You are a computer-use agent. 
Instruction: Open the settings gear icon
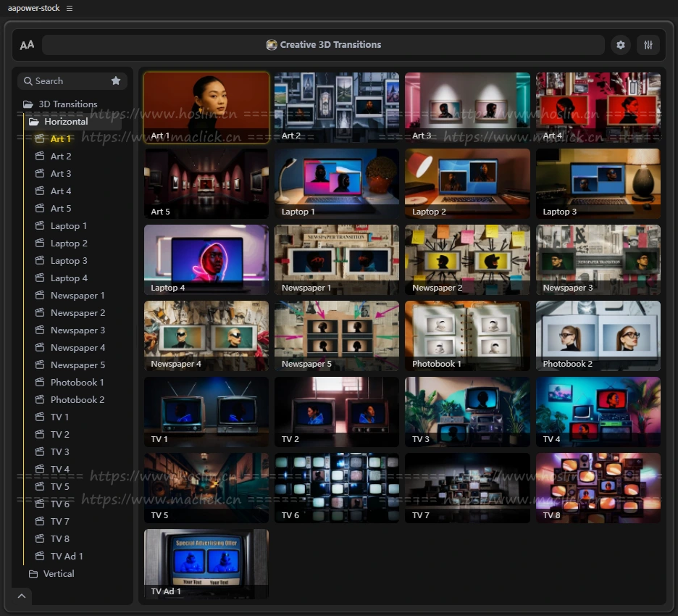[x=620, y=45]
